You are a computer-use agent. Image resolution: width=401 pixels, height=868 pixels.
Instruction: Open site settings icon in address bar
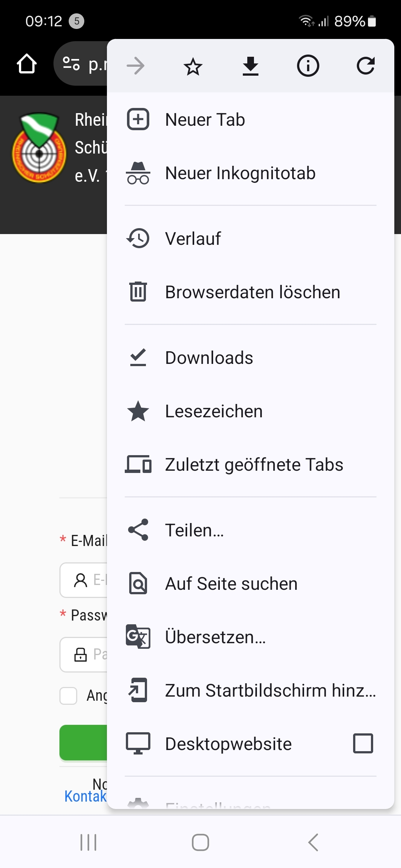[x=71, y=64]
